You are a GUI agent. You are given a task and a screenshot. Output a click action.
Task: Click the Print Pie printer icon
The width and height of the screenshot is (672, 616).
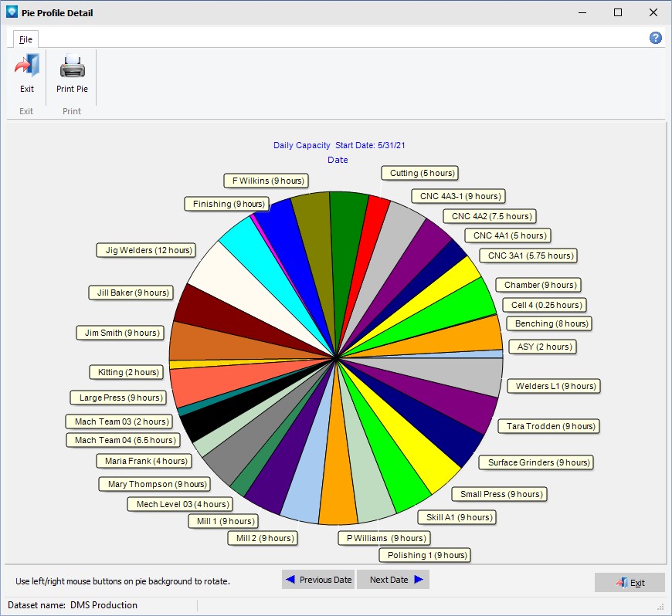coord(72,67)
